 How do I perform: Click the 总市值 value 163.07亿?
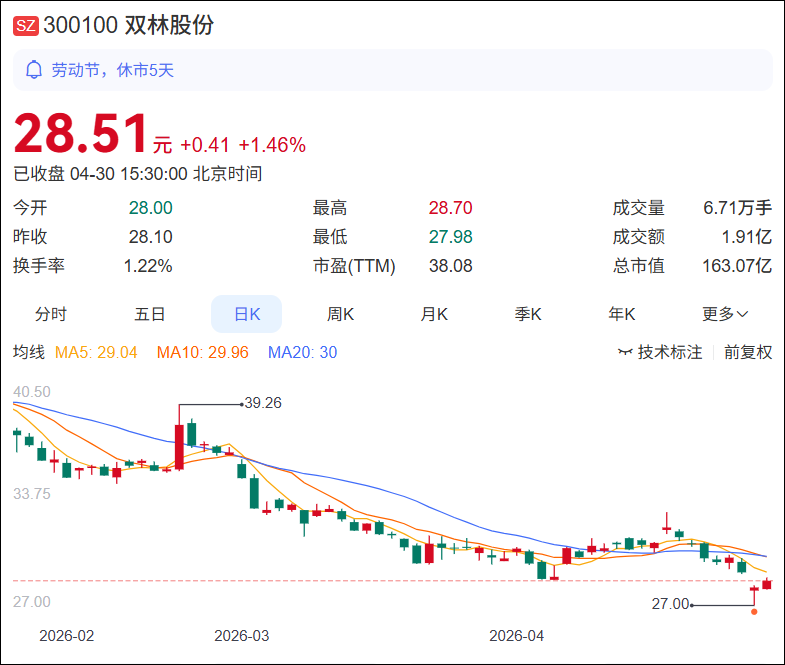coord(737,265)
